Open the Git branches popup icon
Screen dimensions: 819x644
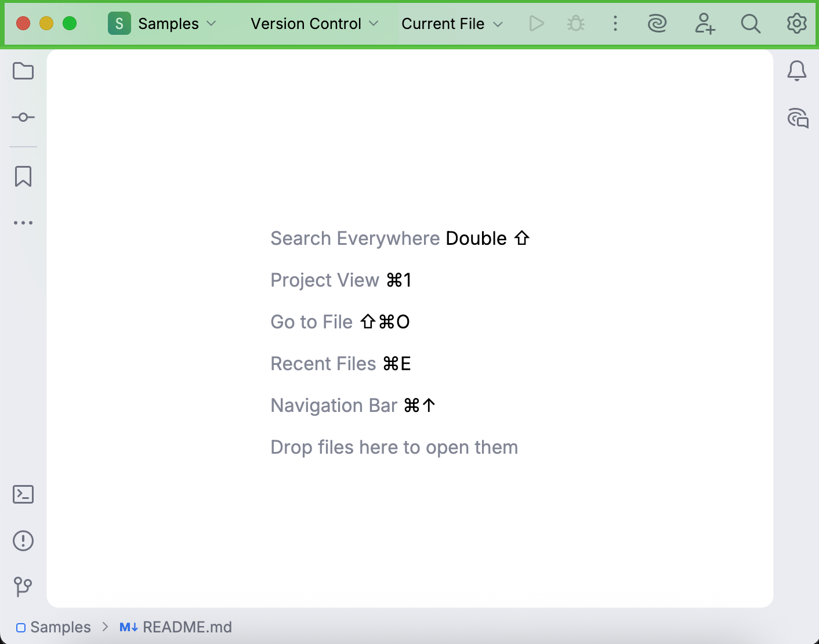click(23, 587)
